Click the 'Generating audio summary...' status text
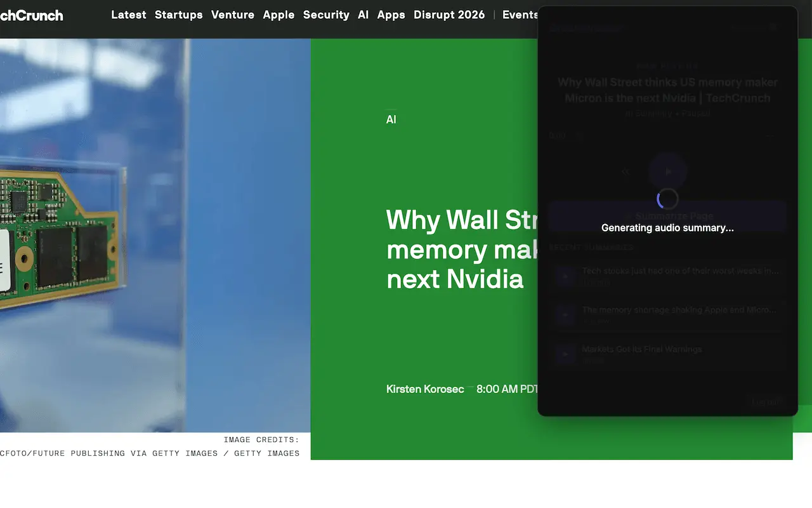 coord(667,227)
